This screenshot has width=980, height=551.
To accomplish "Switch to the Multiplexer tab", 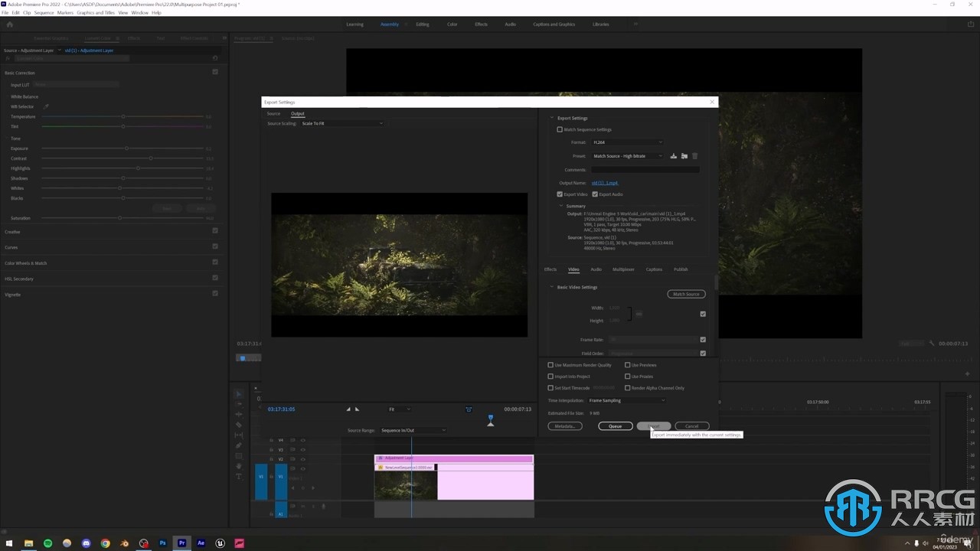I will point(623,269).
